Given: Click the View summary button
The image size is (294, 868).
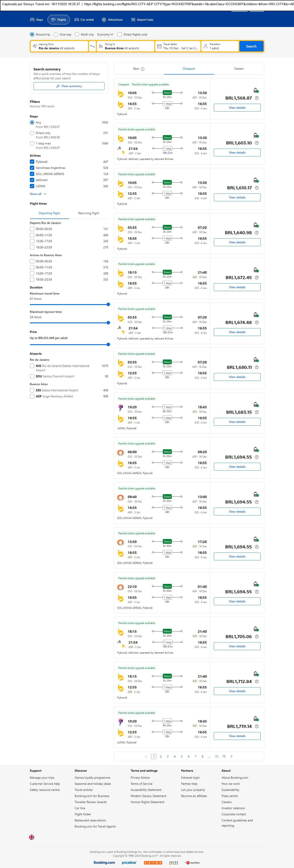Looking at the screenshot, I should [69, 86].
